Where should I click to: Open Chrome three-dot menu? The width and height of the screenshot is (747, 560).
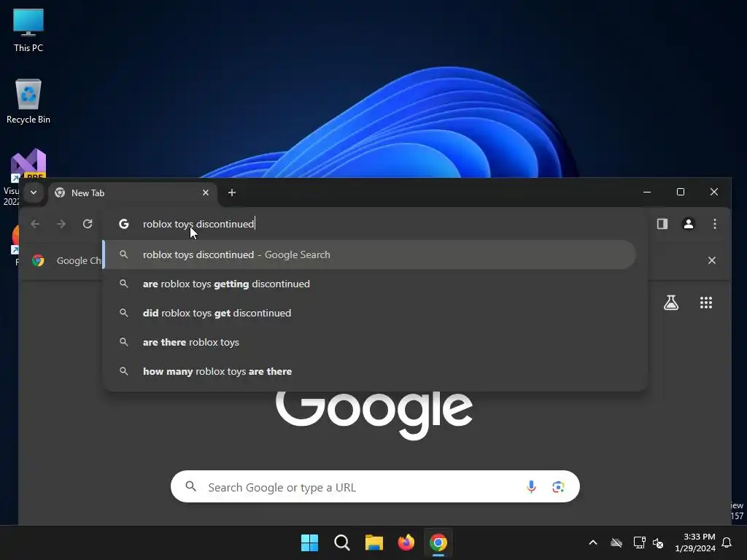tap(715, 224)
